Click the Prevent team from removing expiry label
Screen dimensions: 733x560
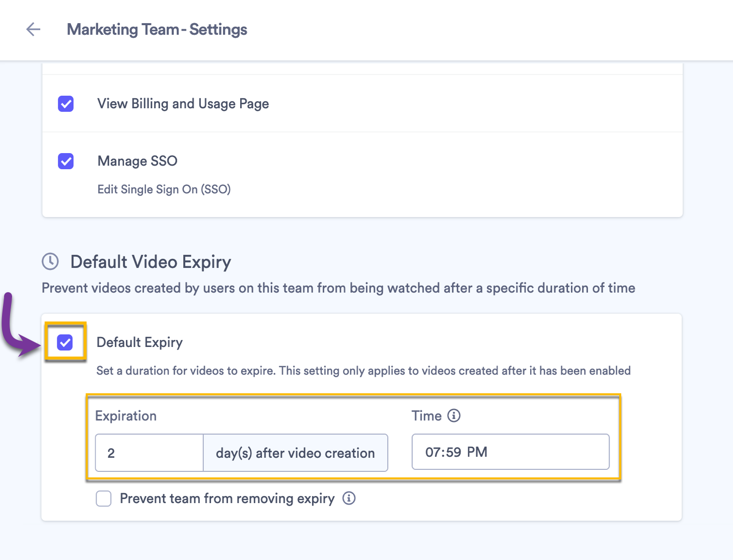[x=227, y=499]
